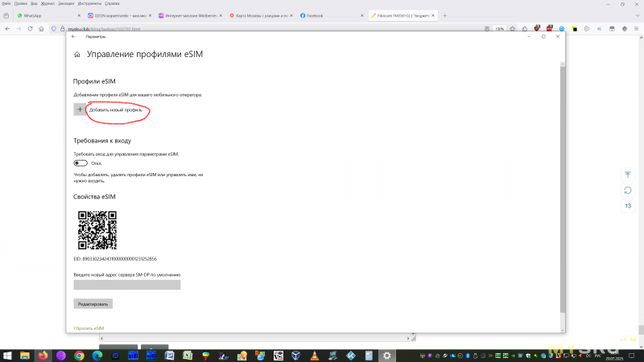Viewport: 644px width, 362px height.
Task: Click the home icon next to eSIM heading
Action: click(x=76, y=55)
